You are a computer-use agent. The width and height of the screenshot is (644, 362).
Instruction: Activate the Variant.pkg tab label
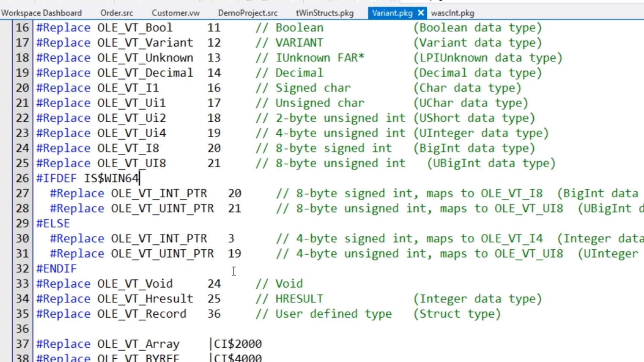click(x=392, y=13)
